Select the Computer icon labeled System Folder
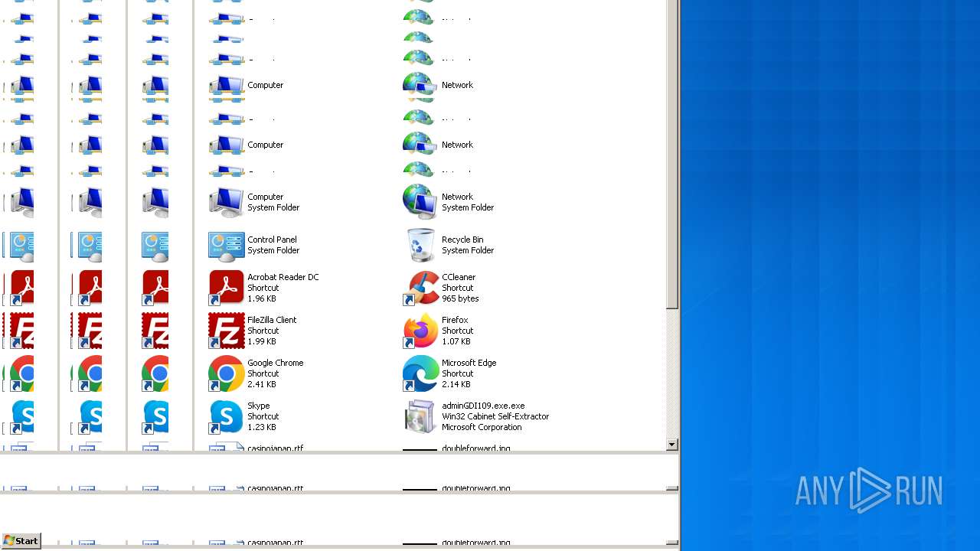 [x=227, y=202]
